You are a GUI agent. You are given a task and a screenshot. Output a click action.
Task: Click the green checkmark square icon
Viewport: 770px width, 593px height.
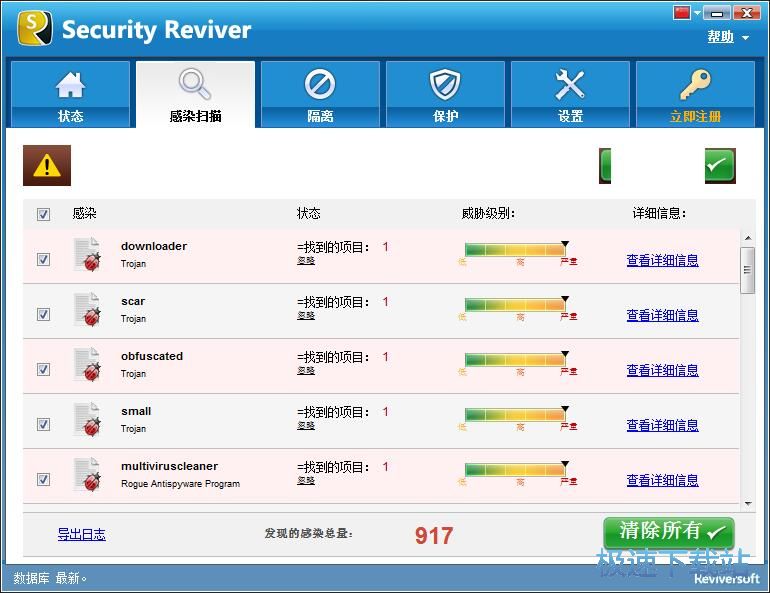(x=720, y=165)
